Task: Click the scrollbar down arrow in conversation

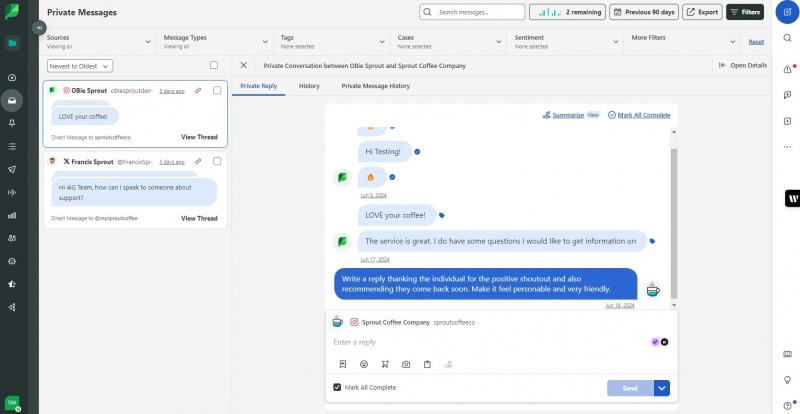Action: 674,305
